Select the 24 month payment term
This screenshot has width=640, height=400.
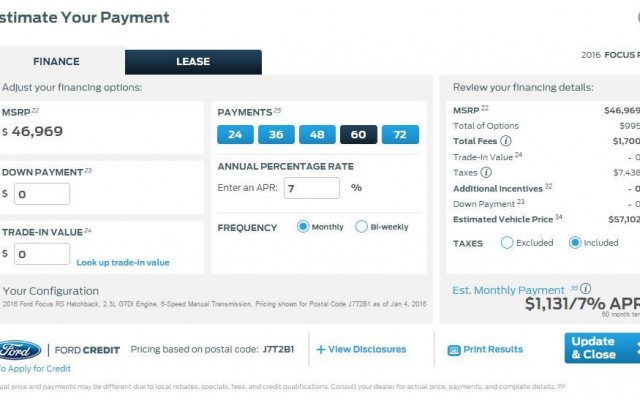[235, 134]
